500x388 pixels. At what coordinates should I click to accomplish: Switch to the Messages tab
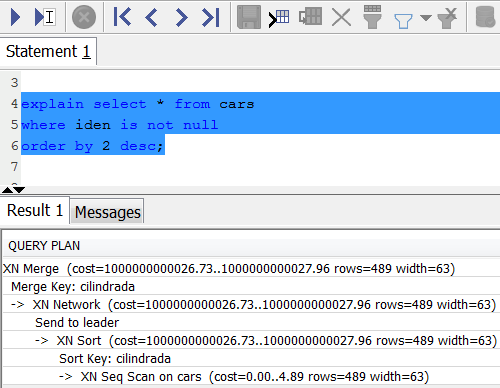107,212
